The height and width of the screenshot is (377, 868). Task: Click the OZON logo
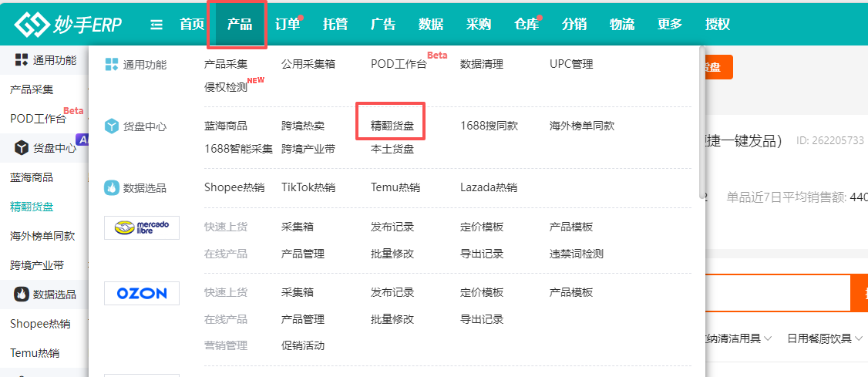[x=142, y=293]
